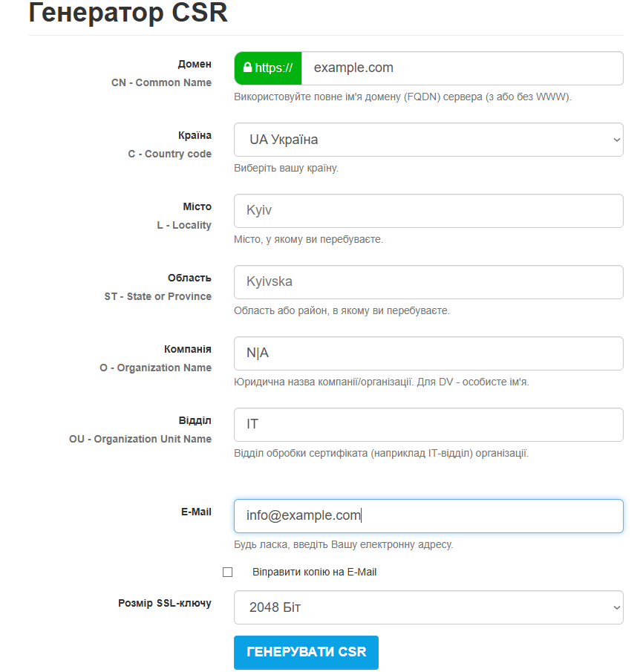Click the 'Генератор CSR' page heading
This screenshot has height=672, width=643.
tap(128, 13)
